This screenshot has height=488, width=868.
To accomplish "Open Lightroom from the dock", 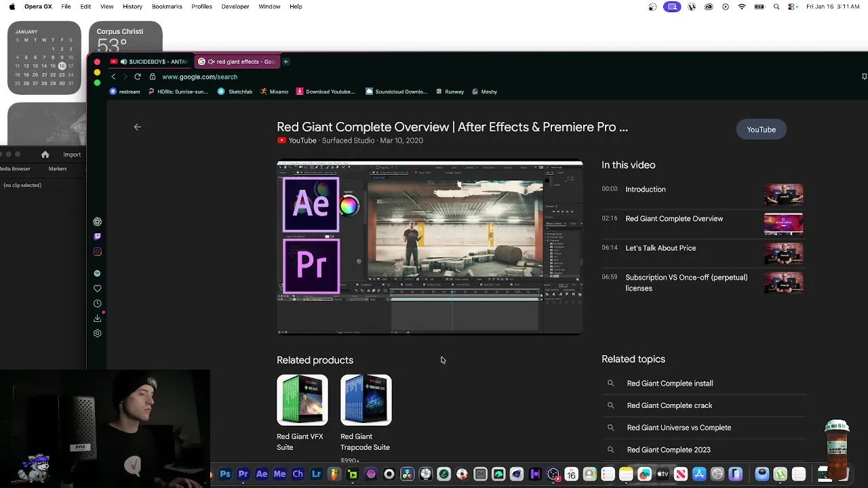I will [x=316, y=474].
